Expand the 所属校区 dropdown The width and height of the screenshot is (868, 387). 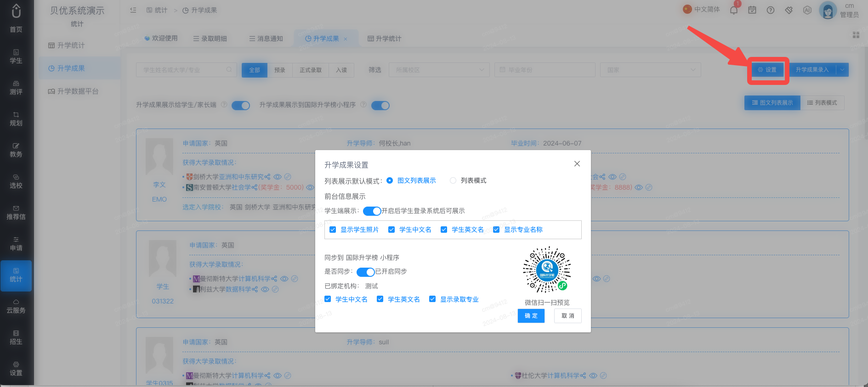click(x=439, y=70)
